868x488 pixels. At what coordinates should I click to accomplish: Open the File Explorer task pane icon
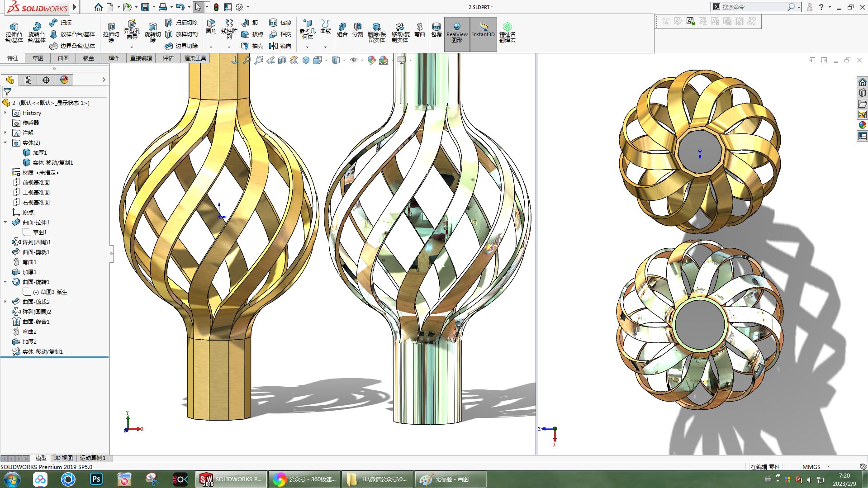click(862, 104)
